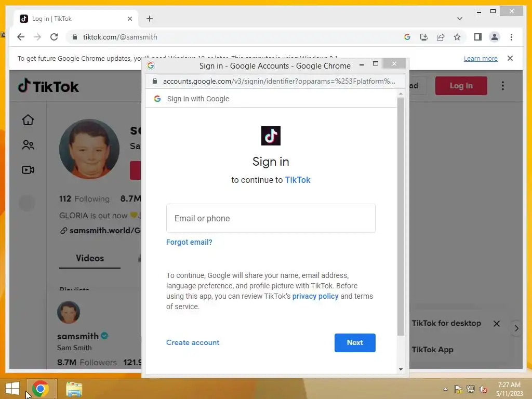Click the TikTok link in sign-in text

298,180
